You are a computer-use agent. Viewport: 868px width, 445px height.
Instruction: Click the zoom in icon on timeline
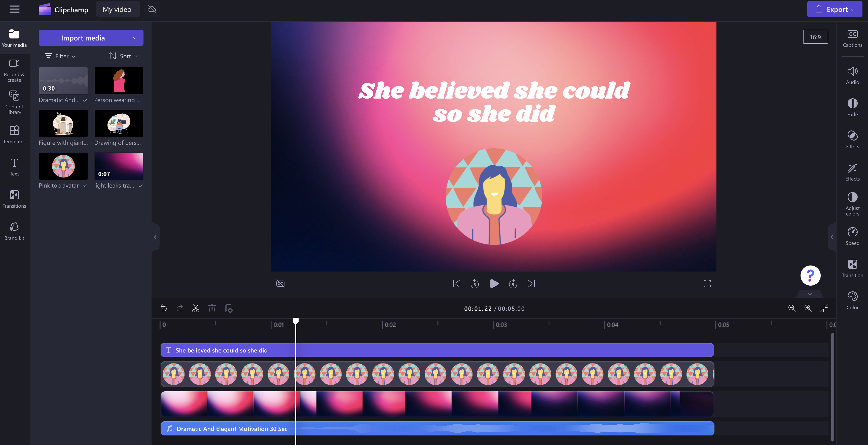pyautogui.click(x=807, y=308)
